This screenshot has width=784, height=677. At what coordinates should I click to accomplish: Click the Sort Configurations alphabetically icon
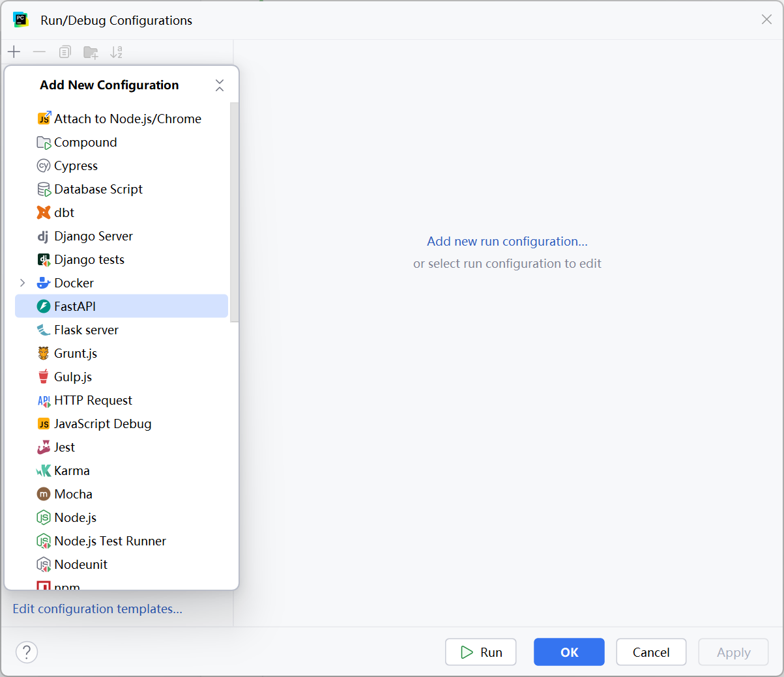coord(116,52)
